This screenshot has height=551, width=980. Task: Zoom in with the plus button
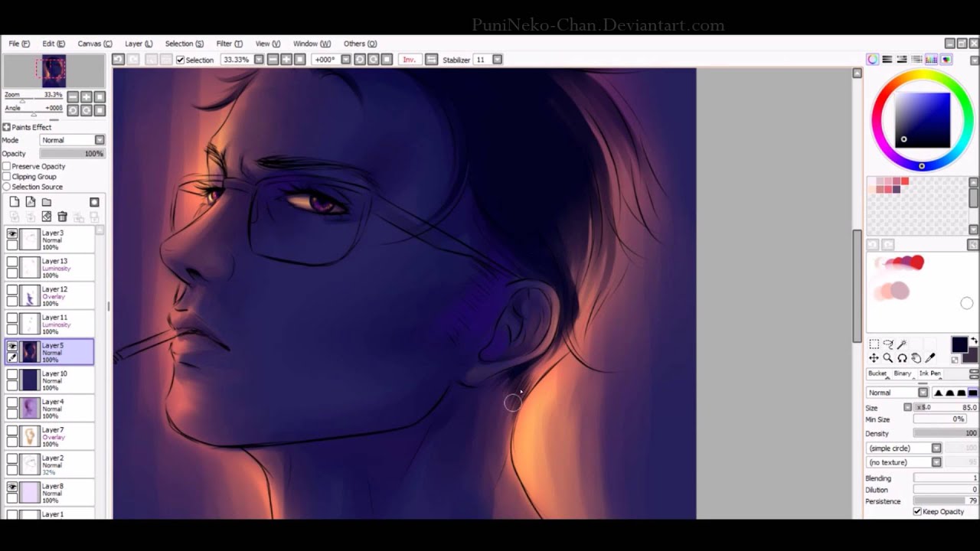(x=87, y=96)
